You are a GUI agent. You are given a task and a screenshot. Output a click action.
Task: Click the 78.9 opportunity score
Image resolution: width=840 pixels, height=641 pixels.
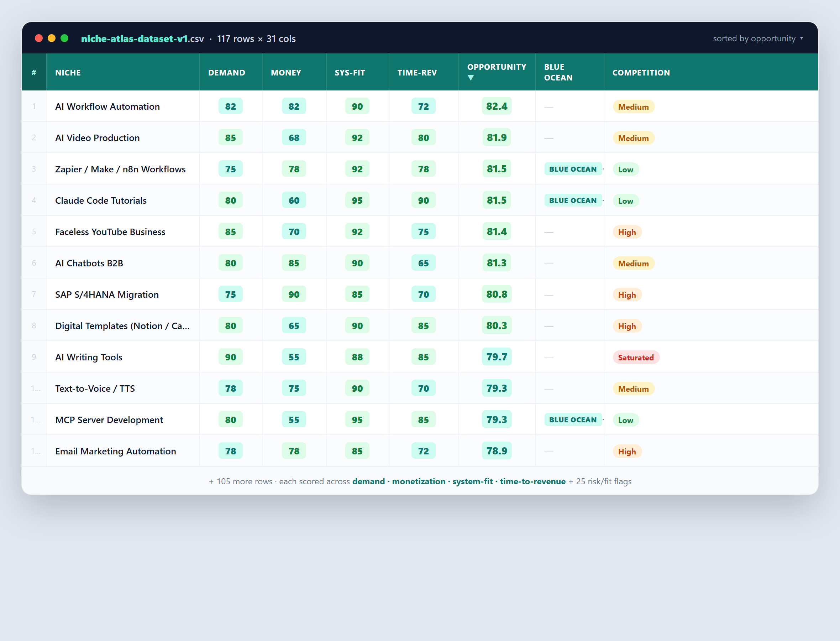(497, 450)
